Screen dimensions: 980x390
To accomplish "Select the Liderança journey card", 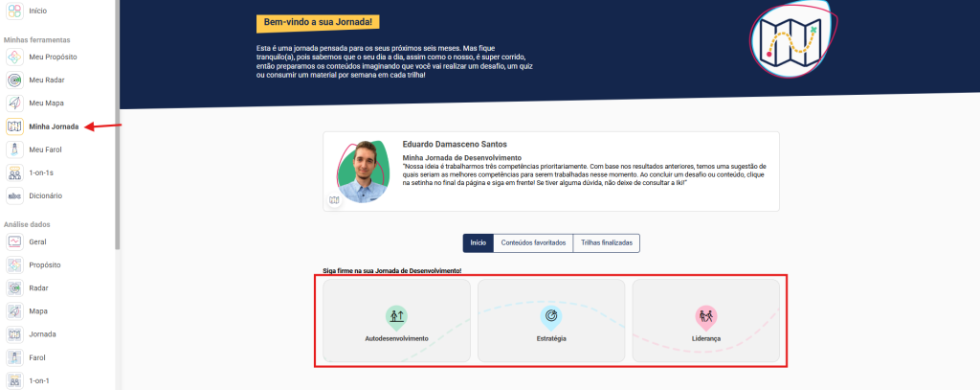I will [x=705, y=321].
